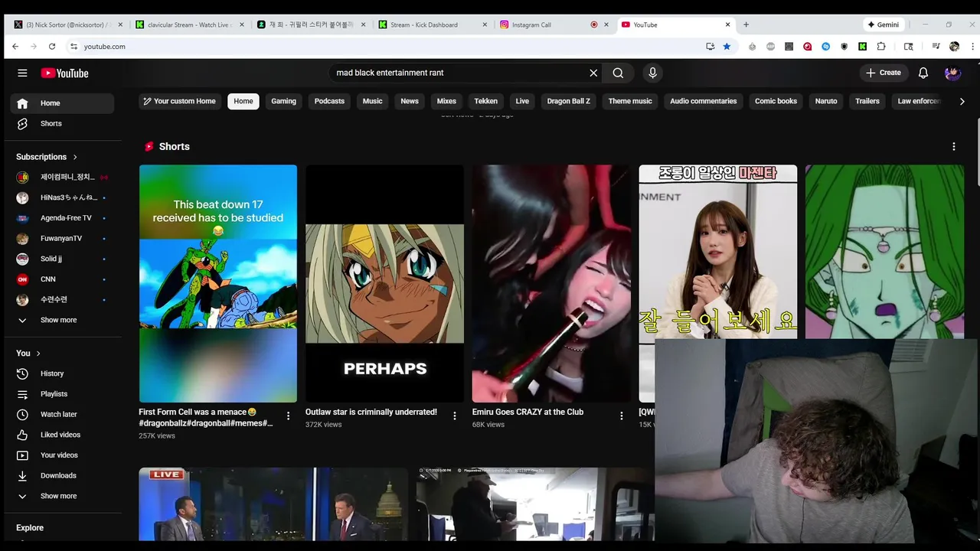Start voice search with the microphone icon
The width and height of the screenshot is (980, 551).
[x=652, y=73]
